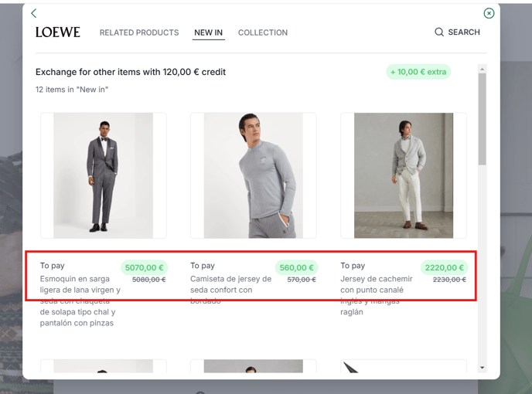Open the grey tuxedo suit product image
The image size is (532, 394).
(103, 175)
